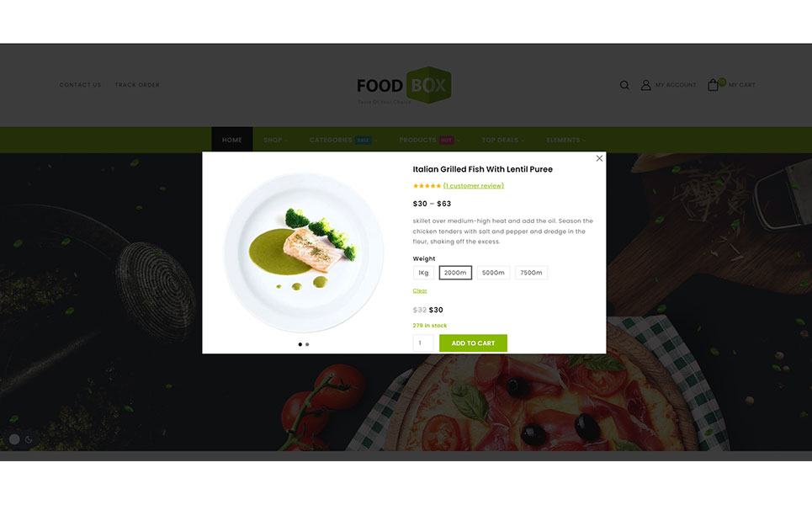Switch to dark mode moon icon
Screen dimensions: 812x505
[x=29, y=439]
